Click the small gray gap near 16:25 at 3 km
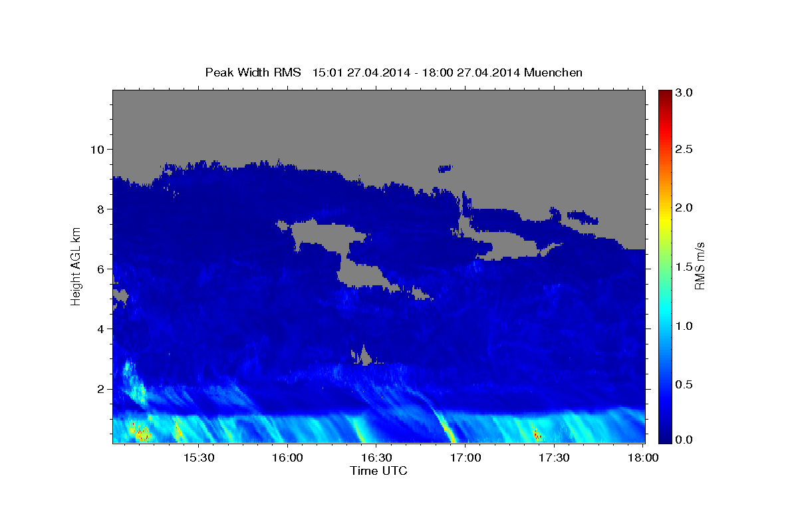Screen dimensions: 798x532 (x=363, y=356)
